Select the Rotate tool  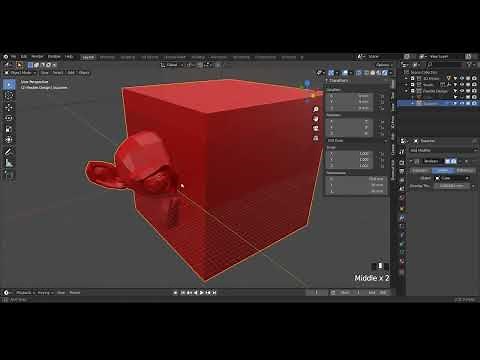pyautogui.click(x=9, y=118)
